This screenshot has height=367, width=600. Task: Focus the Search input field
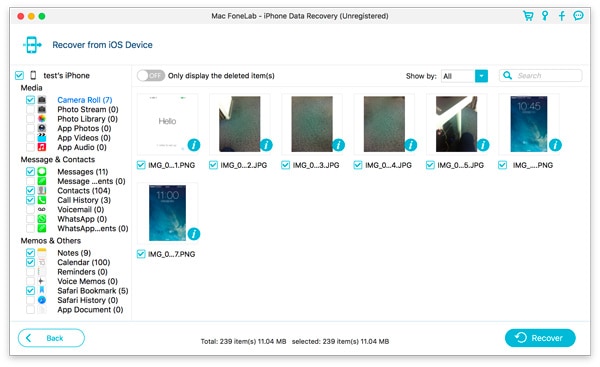[x=541, y=76]
